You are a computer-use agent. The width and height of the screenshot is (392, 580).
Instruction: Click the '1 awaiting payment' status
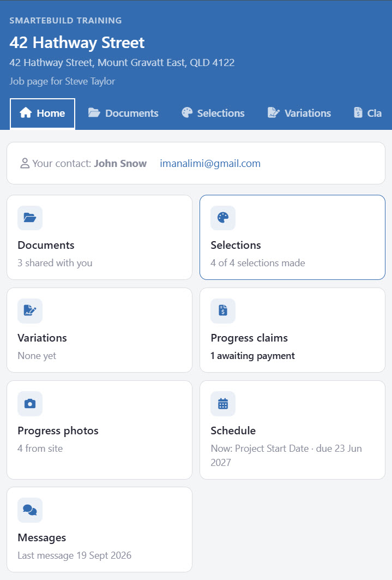click(253, 356)
